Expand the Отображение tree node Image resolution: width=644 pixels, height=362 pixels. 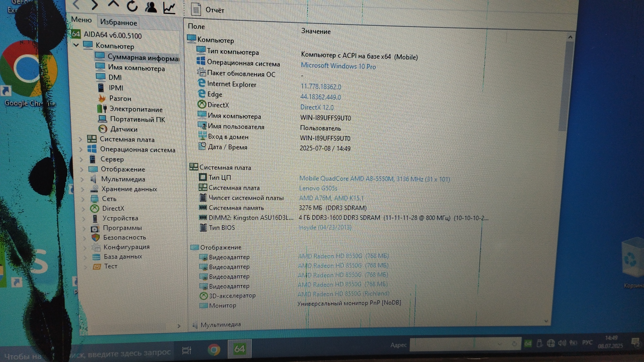click(x=82, y=169)
